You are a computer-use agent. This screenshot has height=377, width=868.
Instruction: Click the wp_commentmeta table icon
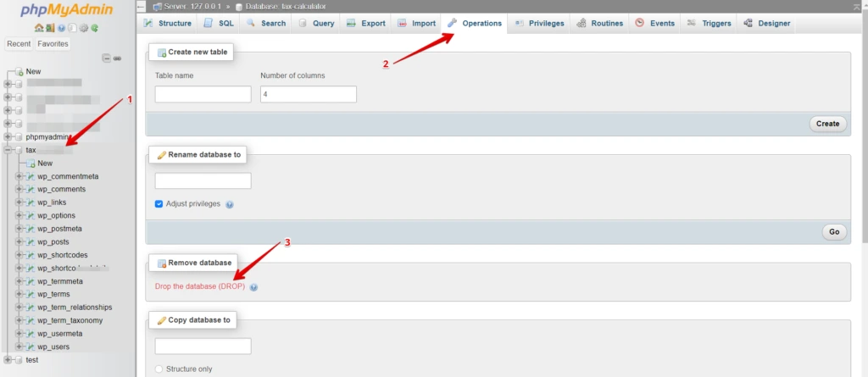[31, 176]
